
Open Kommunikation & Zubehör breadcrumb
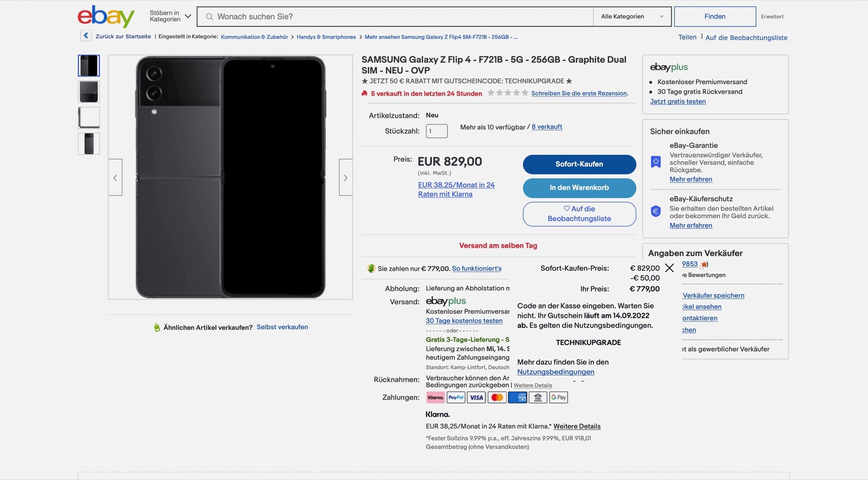click(x=254, y=37)
